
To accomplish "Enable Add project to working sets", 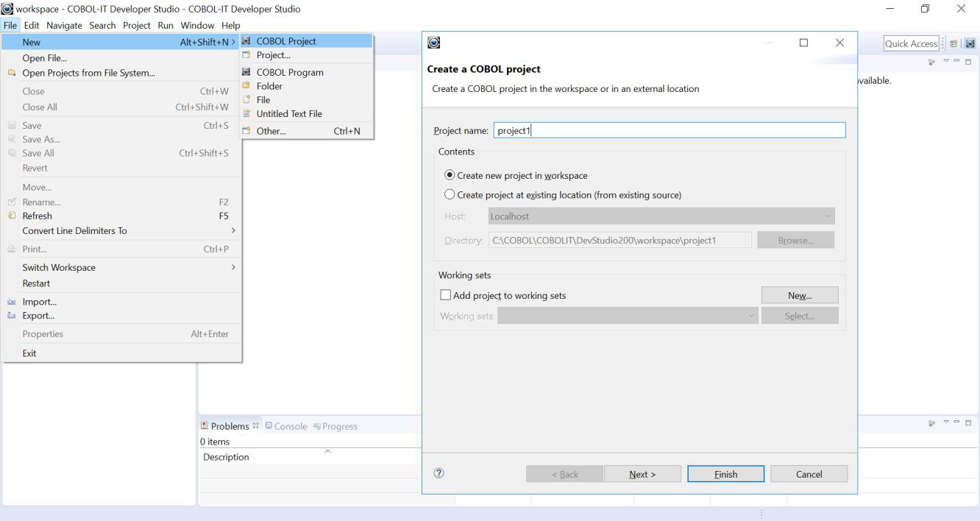I will (x=445, y=296).
